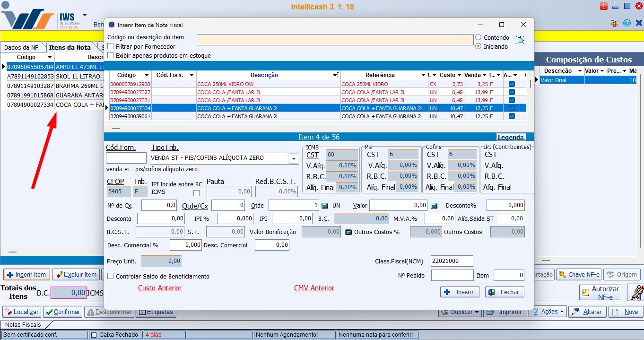Click the Class.Fiscal (NCM) input field
Viewport: 644px width, 340px height.
pyautogui.click(x=452, y=261)
